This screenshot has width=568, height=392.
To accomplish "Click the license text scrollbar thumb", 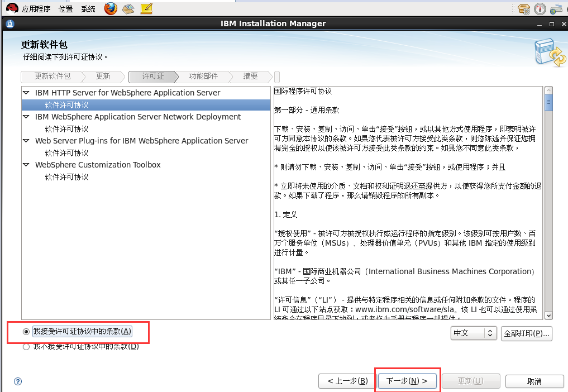I will 549,102.
